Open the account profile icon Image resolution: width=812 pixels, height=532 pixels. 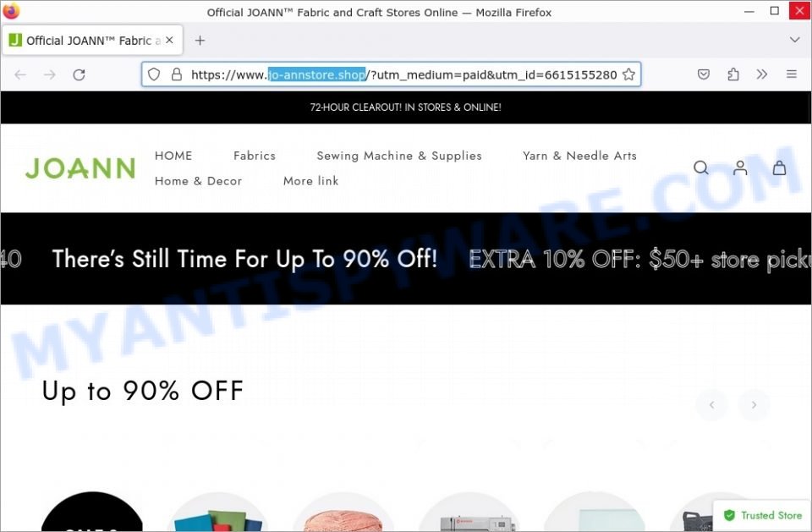[740, 167]
